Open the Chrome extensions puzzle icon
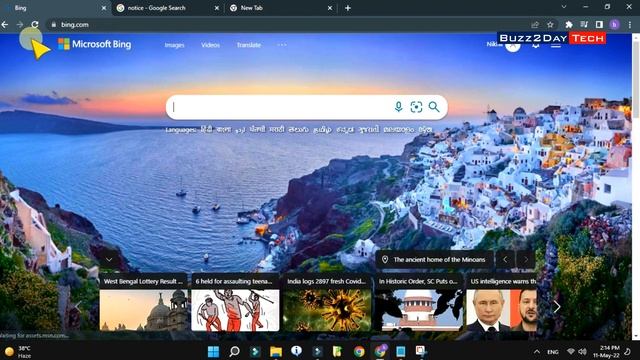The width and height of the screenshot is (640, 360). point(569,24)
